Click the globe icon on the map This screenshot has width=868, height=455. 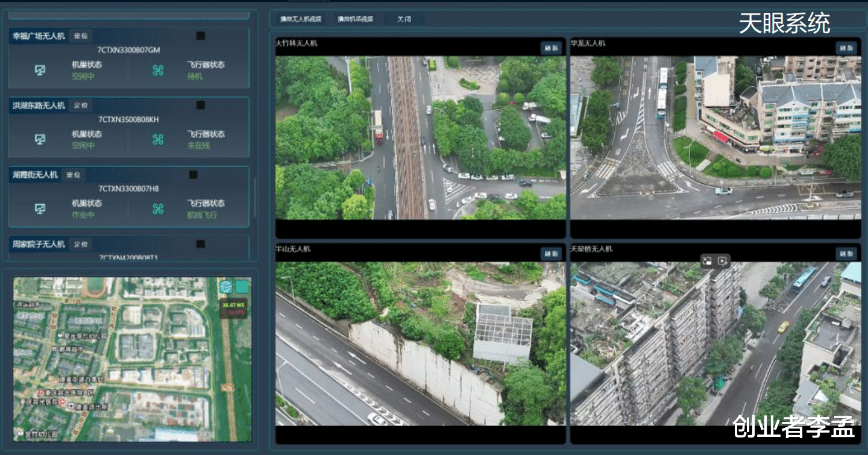226,287
